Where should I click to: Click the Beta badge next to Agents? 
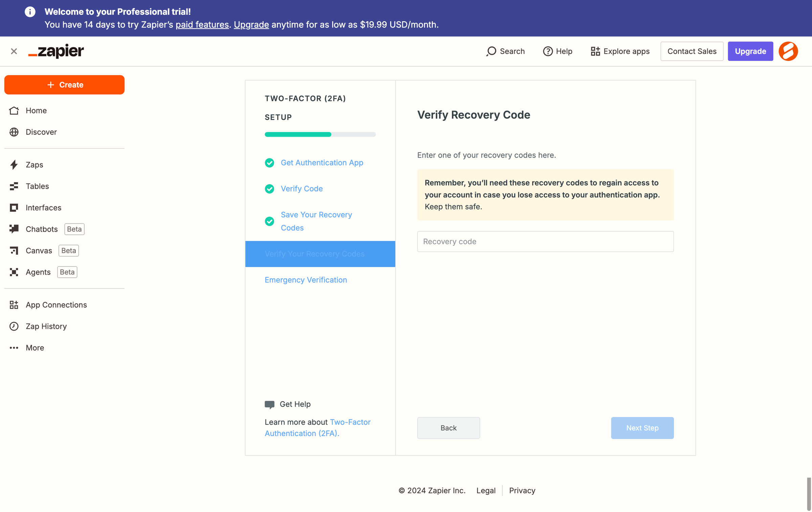(67, 272)
